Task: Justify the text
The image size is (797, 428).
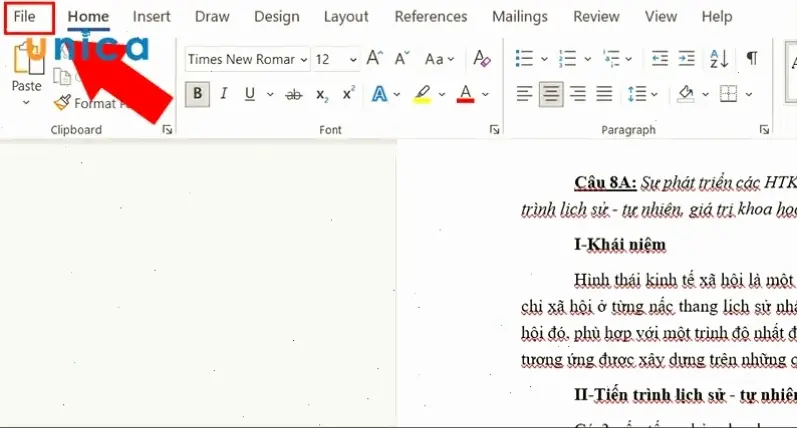Action: click(604, 94)
